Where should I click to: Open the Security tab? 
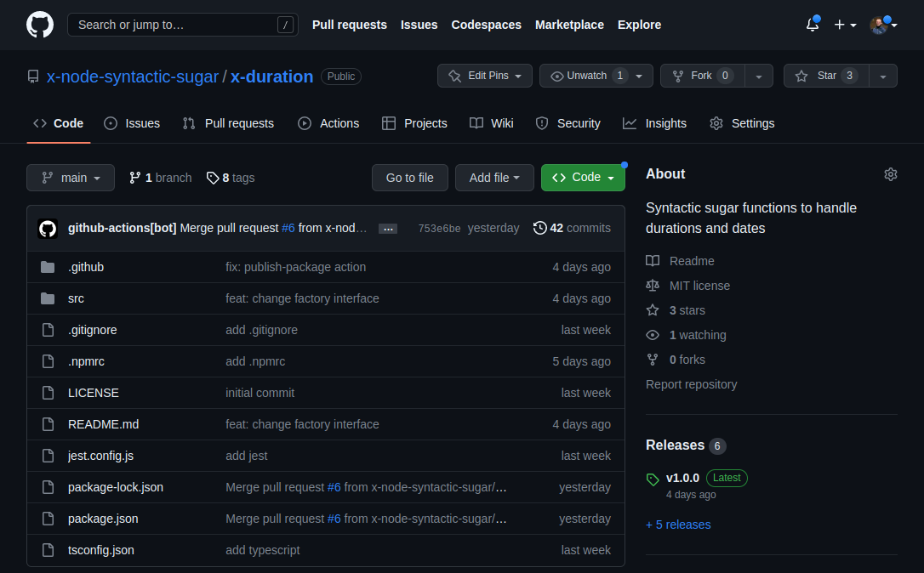click(568, 123)
